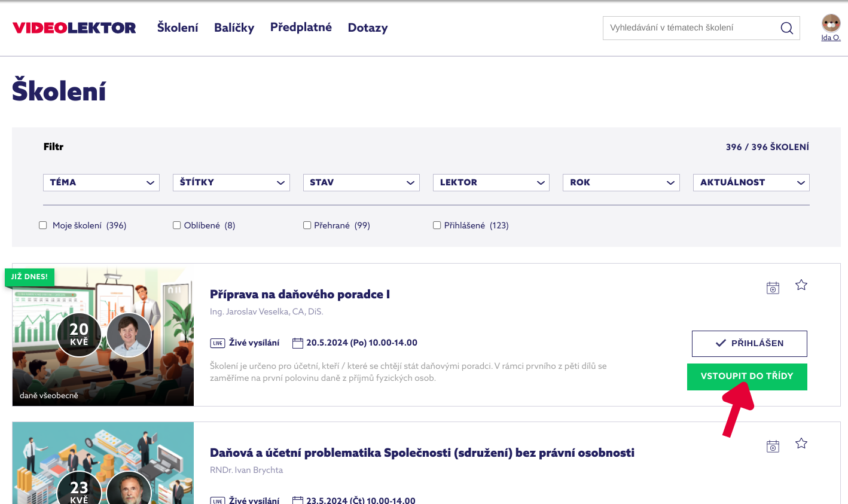Click the search magnifier icon
The width and height of the screenshot is (848, 504).
click(x=786, y=28)
